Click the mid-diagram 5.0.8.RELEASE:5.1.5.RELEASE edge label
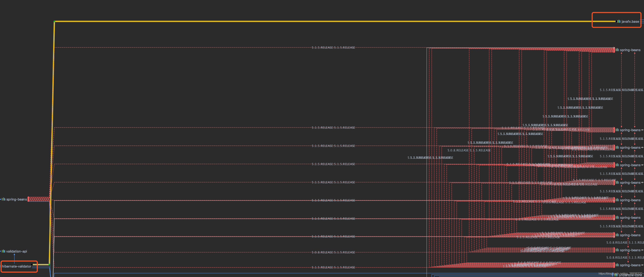Image resolution: width=644 pixels, height=277 pixels. pyautogui.click(x=469, y=150)
